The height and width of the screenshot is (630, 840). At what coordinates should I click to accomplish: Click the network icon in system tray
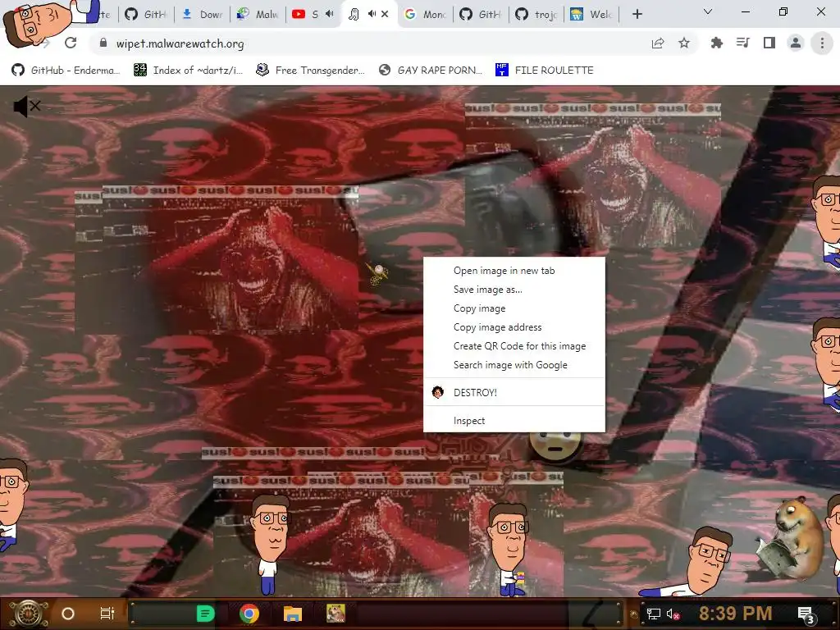[x=653, y=614]
